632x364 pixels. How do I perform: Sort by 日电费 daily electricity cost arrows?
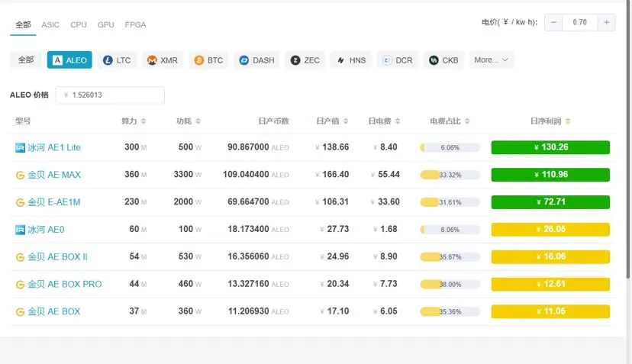click(x=398, y=121)
